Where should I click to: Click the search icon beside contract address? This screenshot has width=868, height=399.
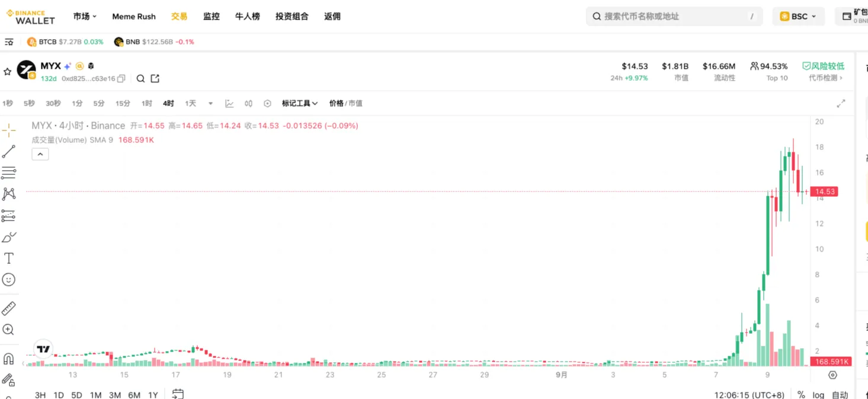(x=141, y=78)
